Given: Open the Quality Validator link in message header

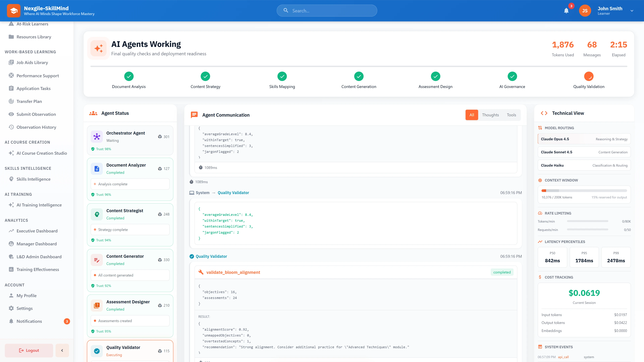Looking at the screenshot, I should point(233,193).
